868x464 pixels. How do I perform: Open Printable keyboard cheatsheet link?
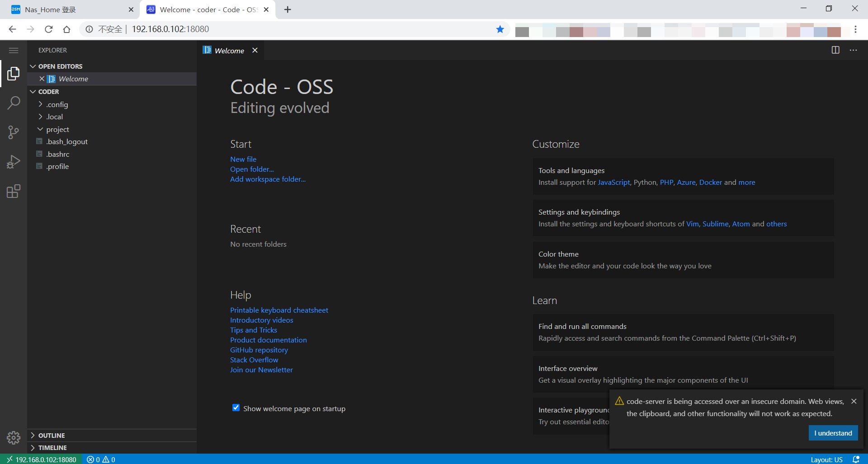pyautogui.click(x=279, y=310)
